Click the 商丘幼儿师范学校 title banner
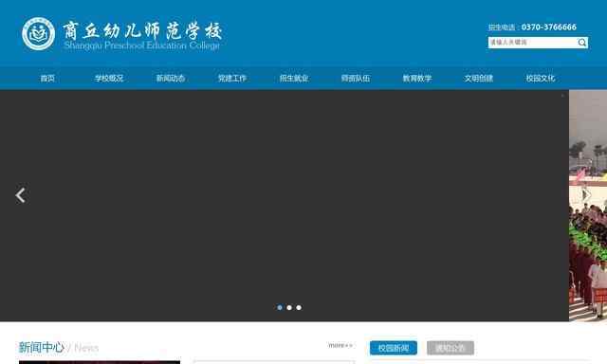607x364 pixels. [x=143, y=30]
